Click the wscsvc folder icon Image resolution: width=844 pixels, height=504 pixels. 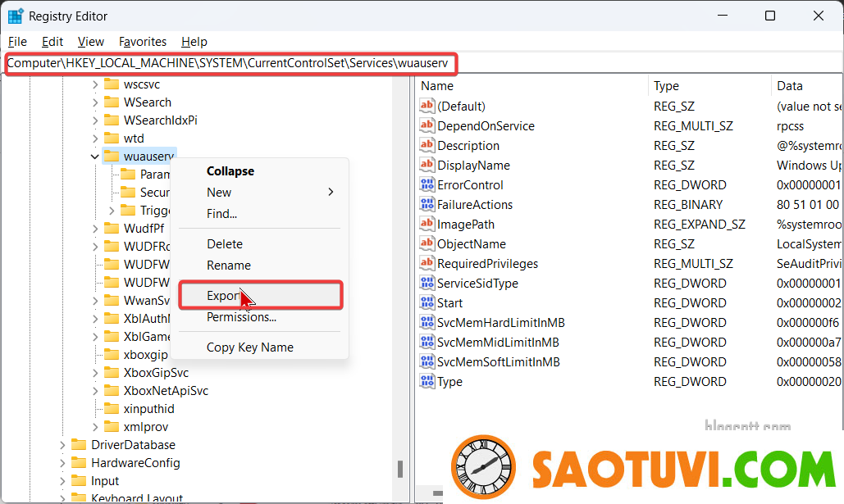coord(112,84)
